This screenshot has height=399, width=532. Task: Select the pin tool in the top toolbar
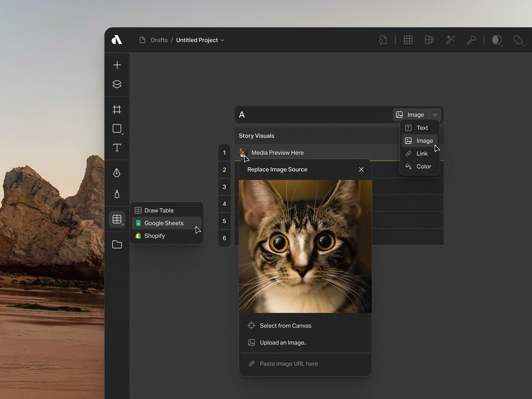coord(471,40)
